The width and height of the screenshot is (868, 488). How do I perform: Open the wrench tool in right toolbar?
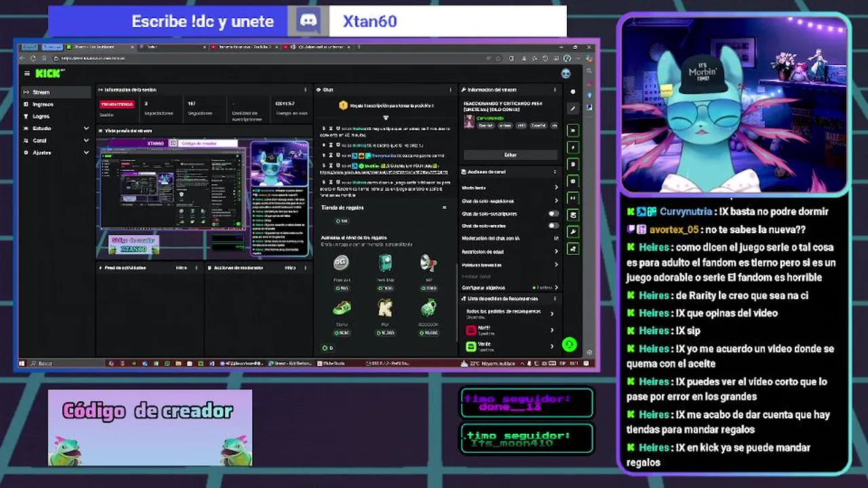point(573,232)
